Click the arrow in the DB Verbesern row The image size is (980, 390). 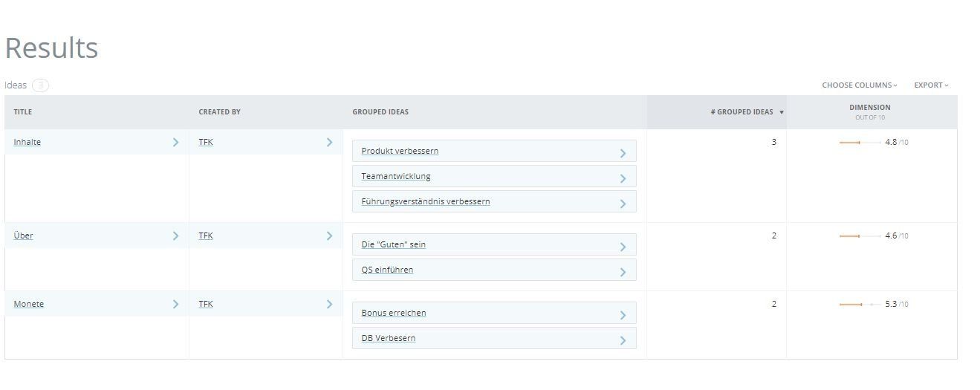pos(623,340)
